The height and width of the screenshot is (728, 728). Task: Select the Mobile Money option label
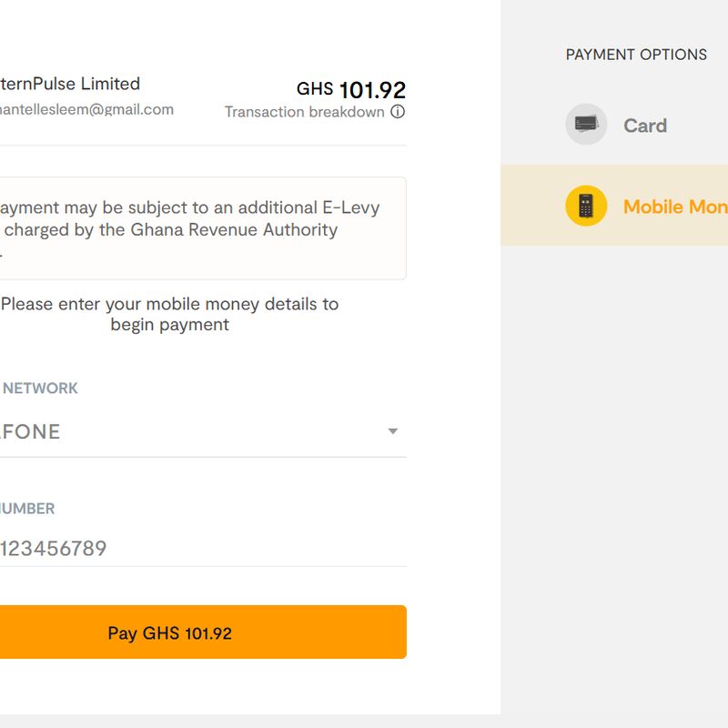(674, 207)
